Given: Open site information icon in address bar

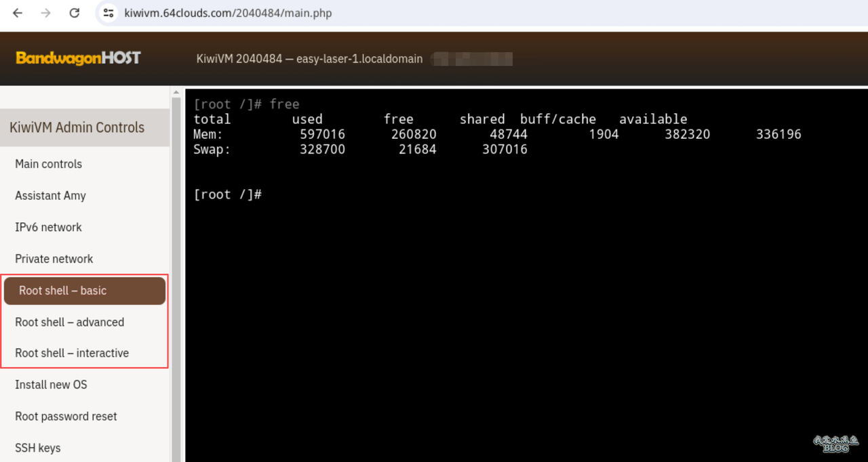Looking at the screenshot, I should [x=108, y=13].
